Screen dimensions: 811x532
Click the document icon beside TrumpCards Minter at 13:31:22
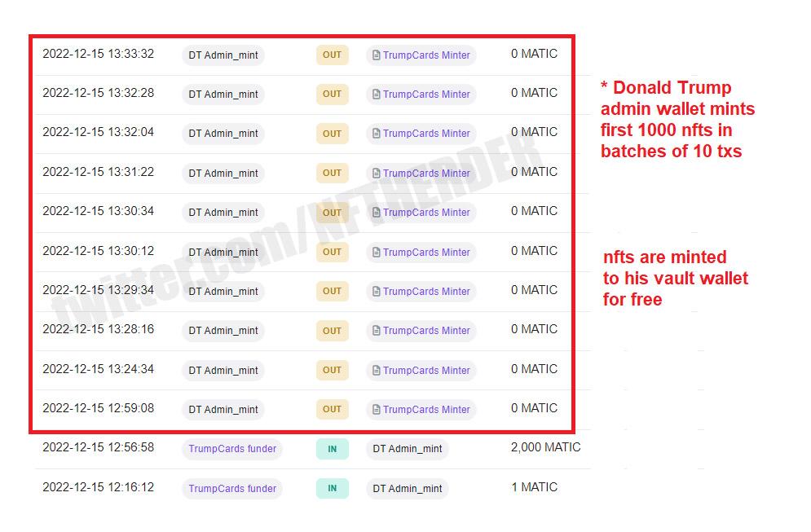click(x=375, y=172)
